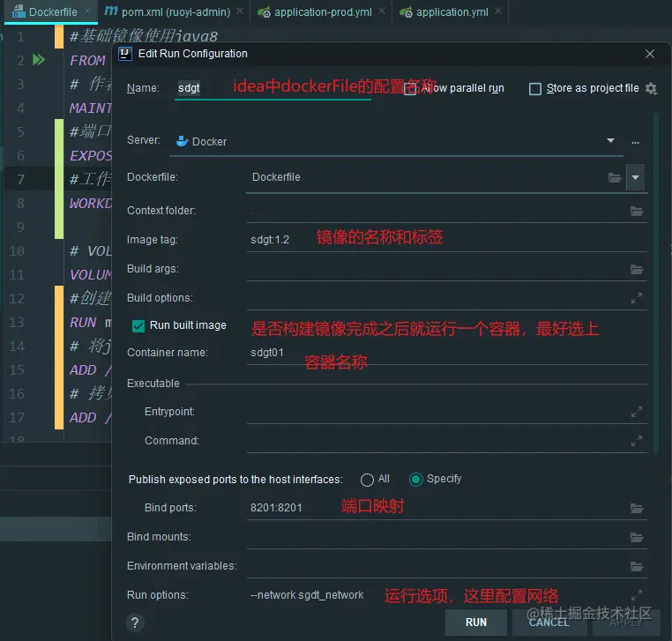Click the Context folder input field

(x=437, y=212)
